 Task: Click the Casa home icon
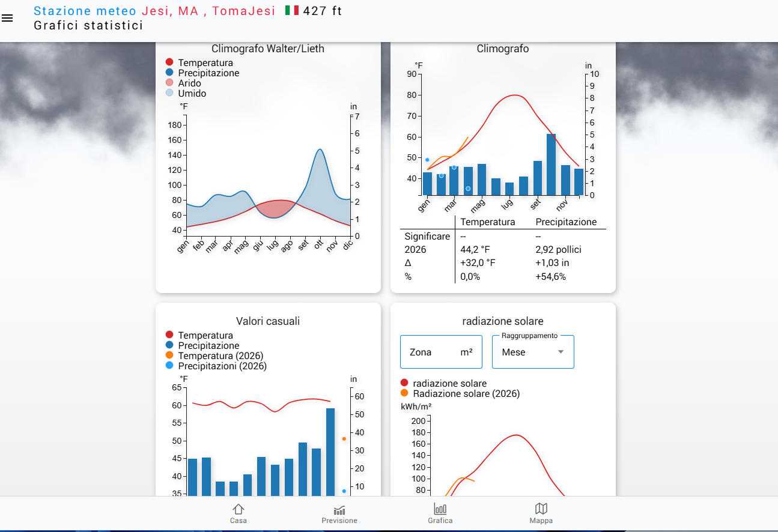pyautogui.click(x=238, y=509)
